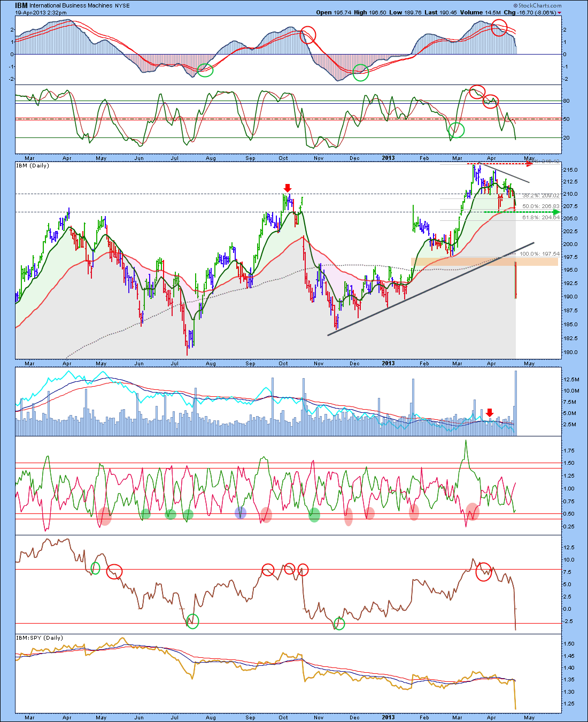Viewport: 588px width, 722px height.
Task: Click the 1.45 label on the IBM:SPY axis
Action: (569, 656)
